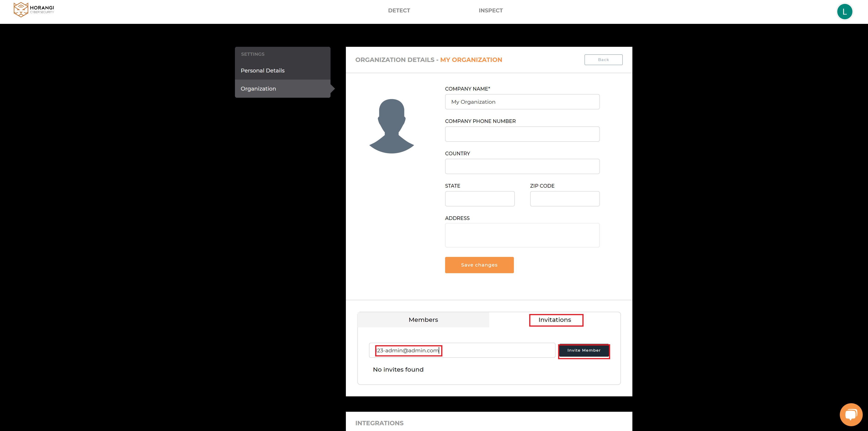Switch to the Invitations tab
868x431 pixels.
click(x=555, y=320)
